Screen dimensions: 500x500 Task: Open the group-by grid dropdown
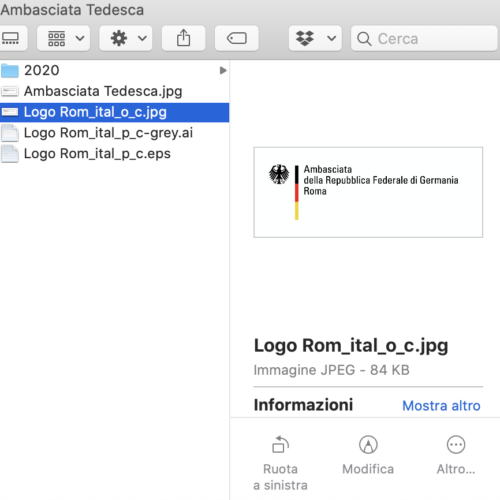tap(63, 38)
